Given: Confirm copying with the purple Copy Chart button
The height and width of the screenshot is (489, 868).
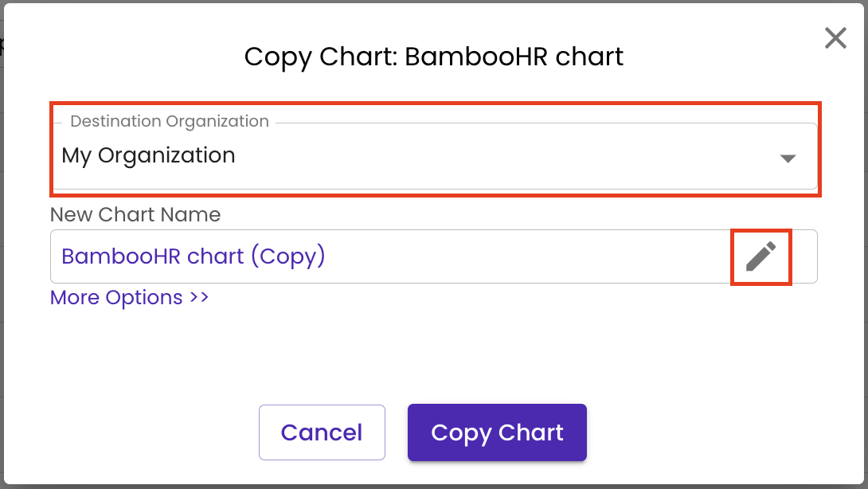Looking at the screenshot, I should (x=497, y=432).
